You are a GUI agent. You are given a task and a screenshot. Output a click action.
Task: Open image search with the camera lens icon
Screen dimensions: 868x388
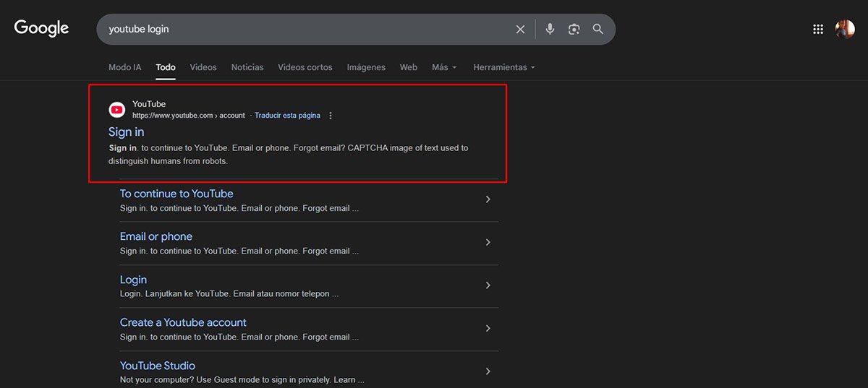point(574,30)
